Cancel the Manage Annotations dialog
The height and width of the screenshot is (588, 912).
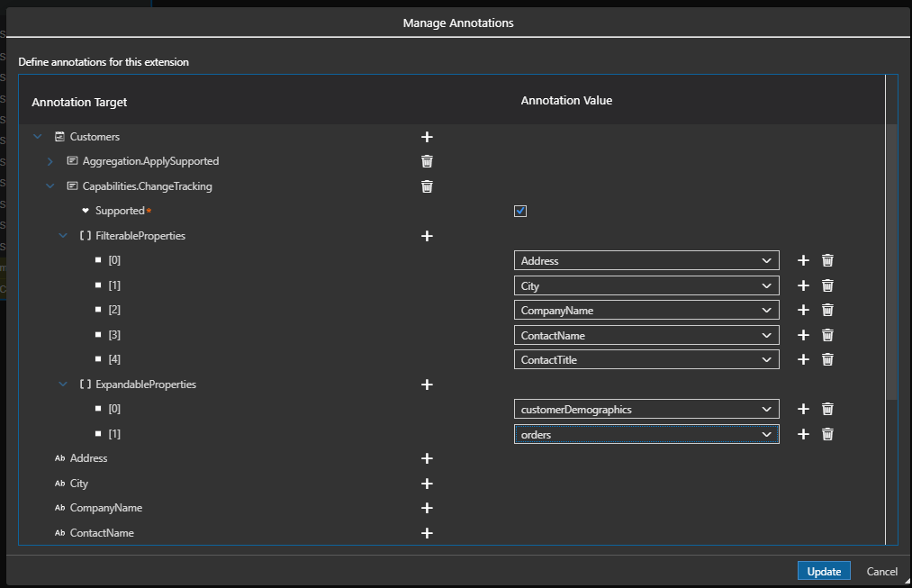[x=881, y=571]
